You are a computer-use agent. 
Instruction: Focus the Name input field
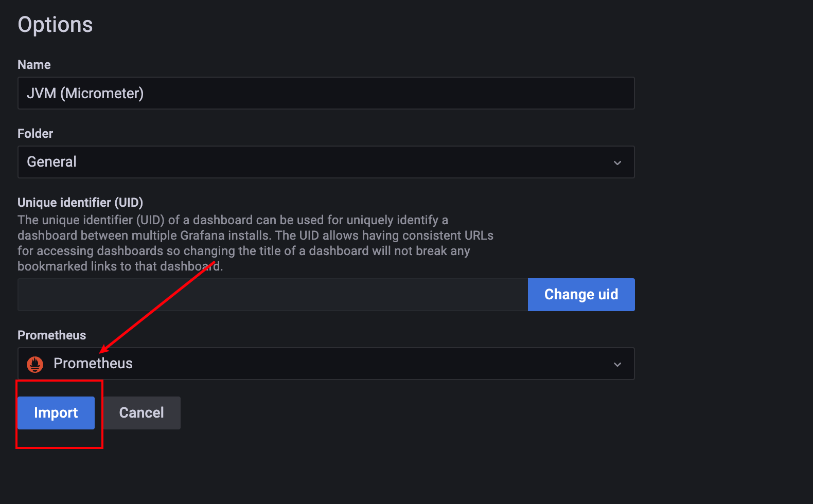point(360,93)
